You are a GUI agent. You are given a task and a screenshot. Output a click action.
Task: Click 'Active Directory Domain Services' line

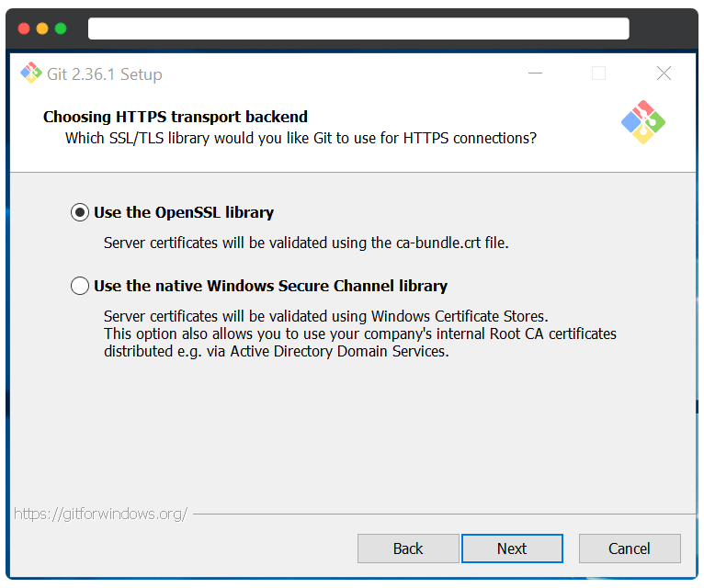[x=276, y=352]
